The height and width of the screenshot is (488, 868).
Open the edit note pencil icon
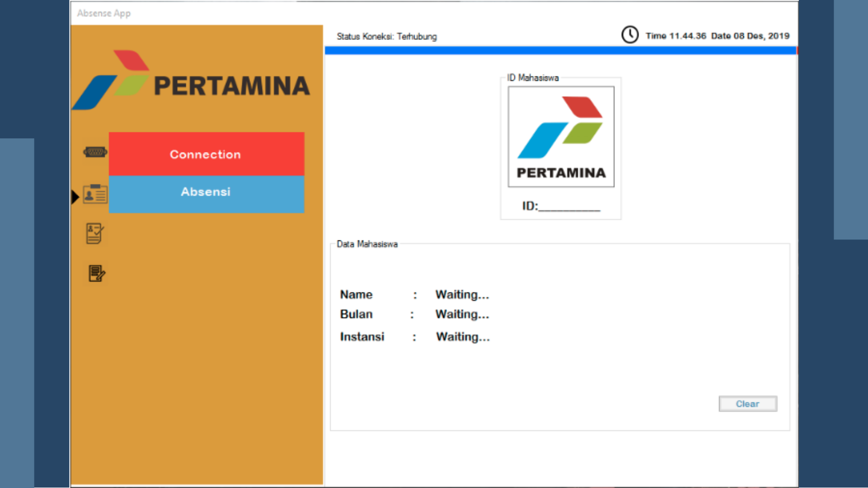[x=97, y=273]
